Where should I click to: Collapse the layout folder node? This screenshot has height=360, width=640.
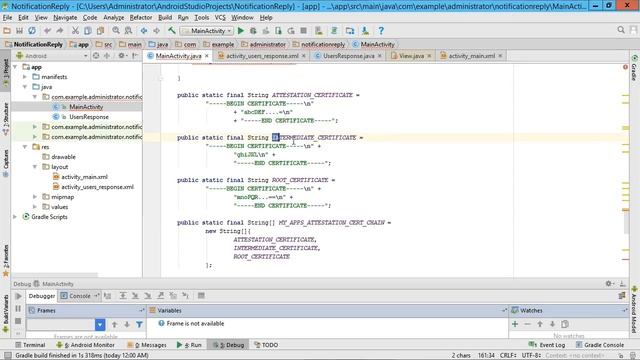click(35, 167)
